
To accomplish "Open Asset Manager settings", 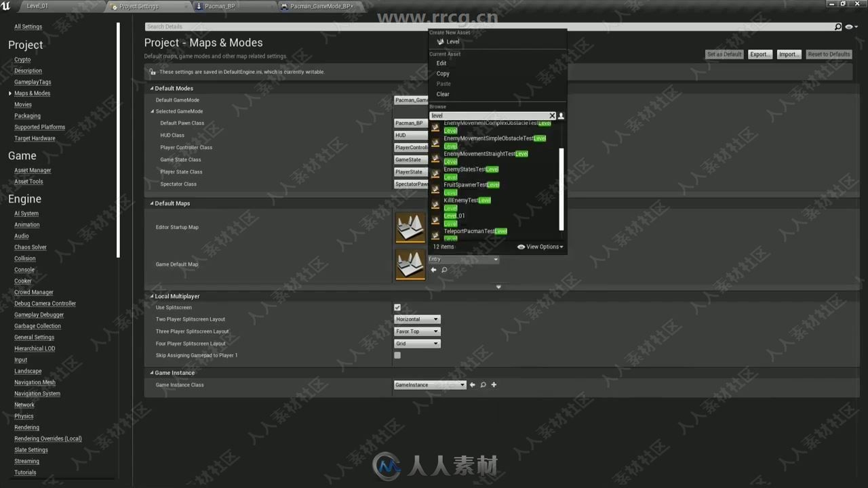I will coord(33,171).
